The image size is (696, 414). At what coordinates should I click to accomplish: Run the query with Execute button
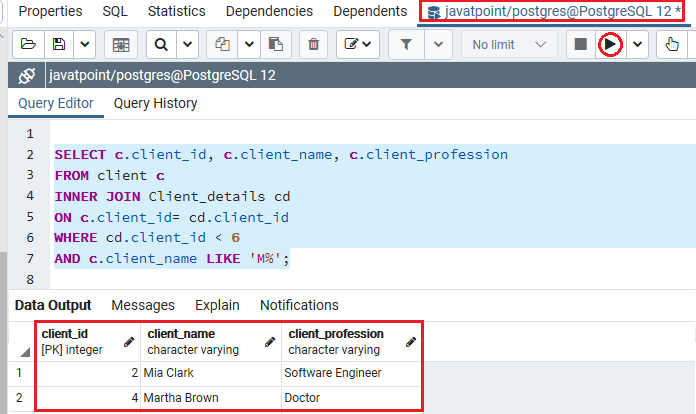(610, 44)
